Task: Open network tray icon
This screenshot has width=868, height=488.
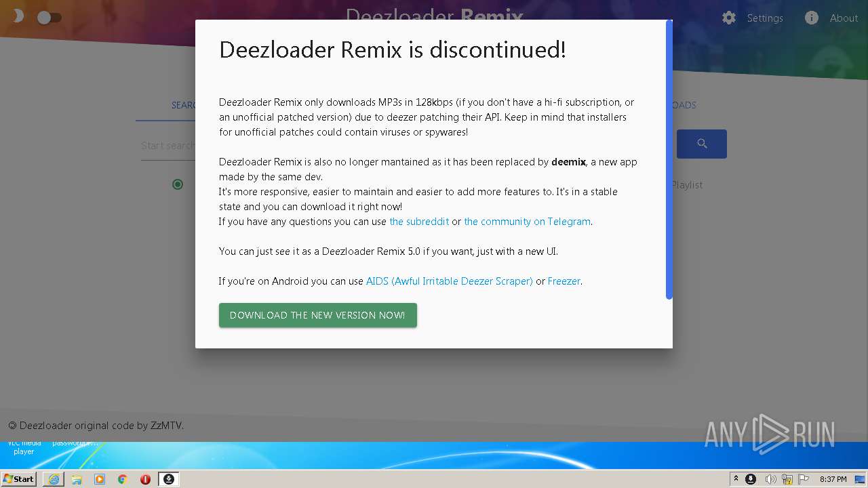Action: [787, 479]
